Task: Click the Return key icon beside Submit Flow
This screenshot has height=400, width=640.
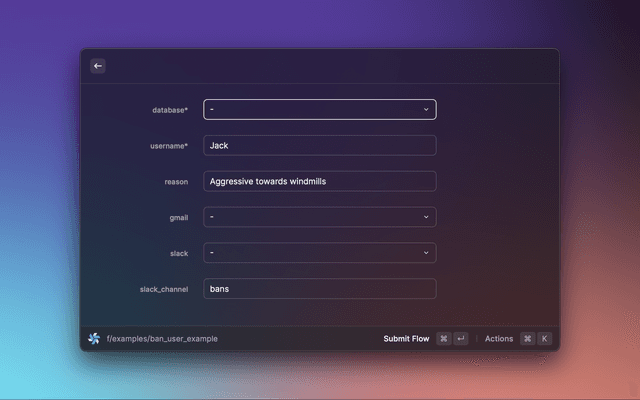Action: point(460,339)
